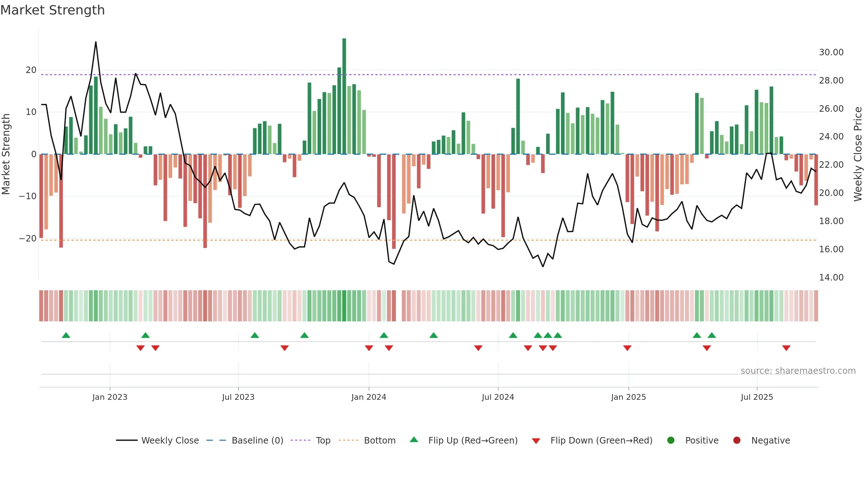Click the last Flip Down triangle after Jul 2025
Viewport: 868px width, 488px height.
[x=786, y=348]
